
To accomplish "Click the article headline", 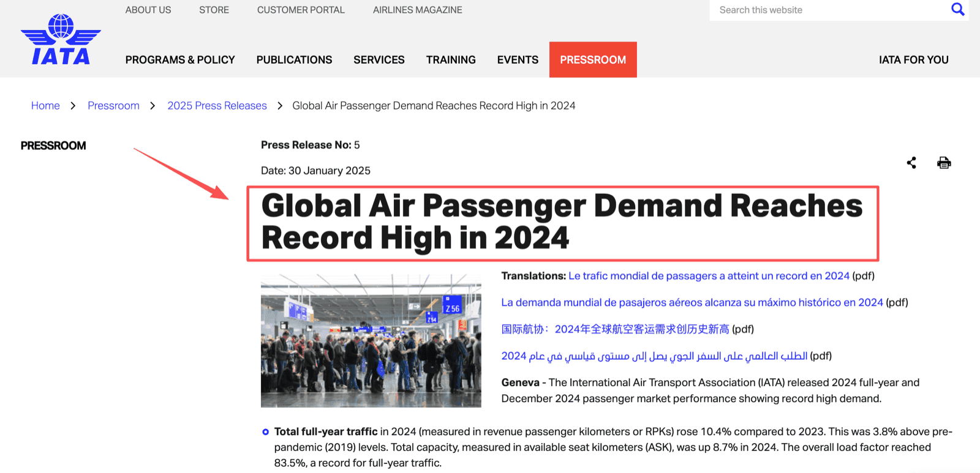I will pyautogui.click(x=562, y=222).
